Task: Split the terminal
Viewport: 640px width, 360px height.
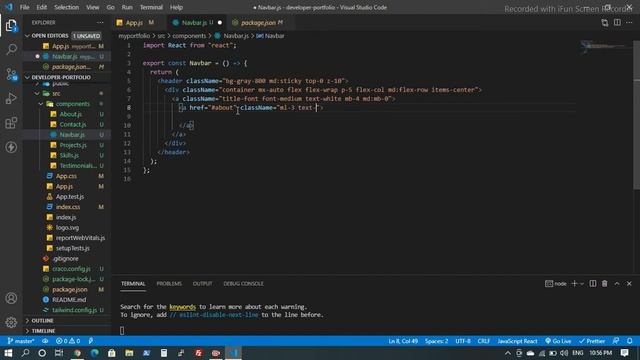Action: click(593, 284)
